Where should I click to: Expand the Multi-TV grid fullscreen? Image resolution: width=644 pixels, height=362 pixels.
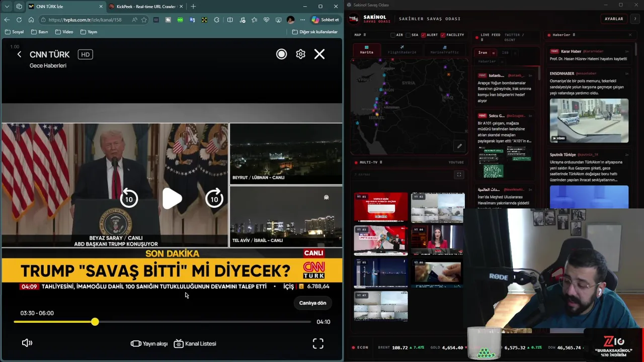click(x=459, y=174)
